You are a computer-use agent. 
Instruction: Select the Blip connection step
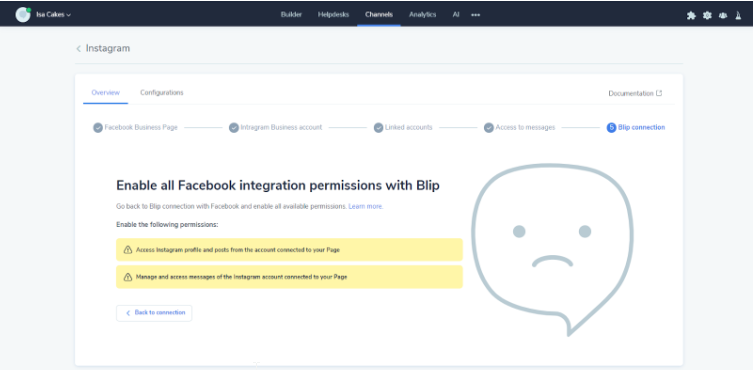pos(636,128)
